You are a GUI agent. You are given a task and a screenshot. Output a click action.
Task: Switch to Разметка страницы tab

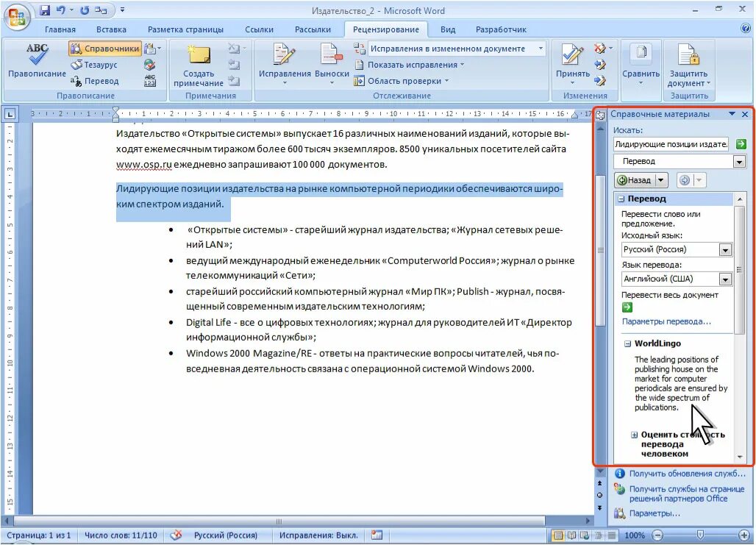coord(185,29)
